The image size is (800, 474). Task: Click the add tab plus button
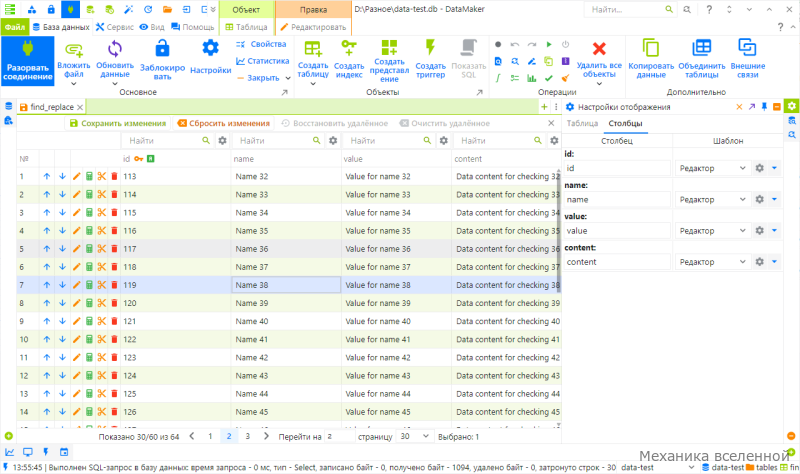pos(544,107)
